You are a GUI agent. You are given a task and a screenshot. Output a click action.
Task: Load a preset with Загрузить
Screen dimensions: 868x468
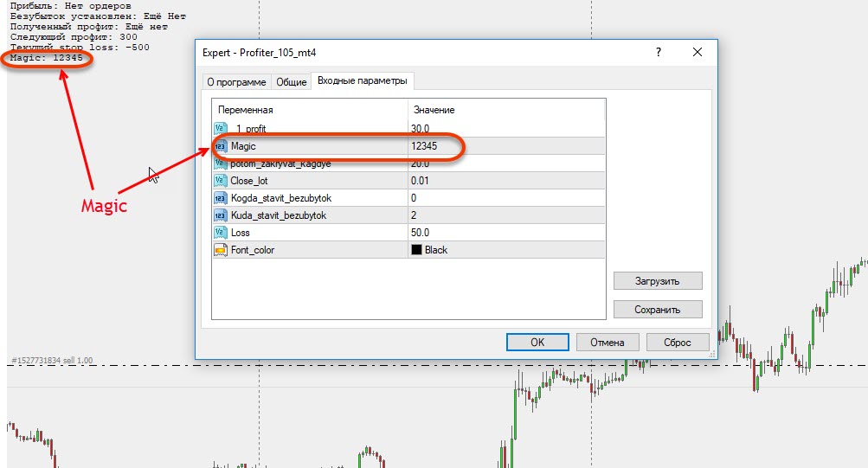click(658, 280)
